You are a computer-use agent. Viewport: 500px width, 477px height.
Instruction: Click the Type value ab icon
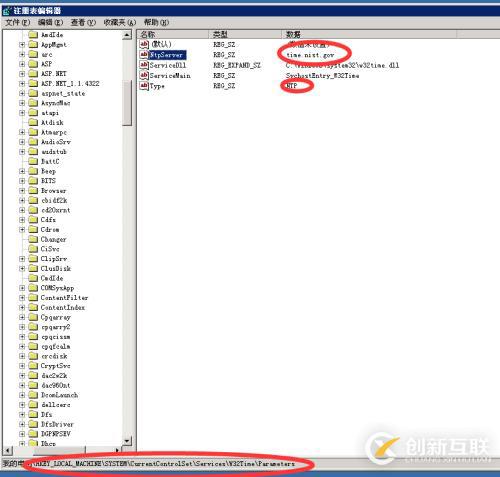pyautogui.click(x=144, y=86)
